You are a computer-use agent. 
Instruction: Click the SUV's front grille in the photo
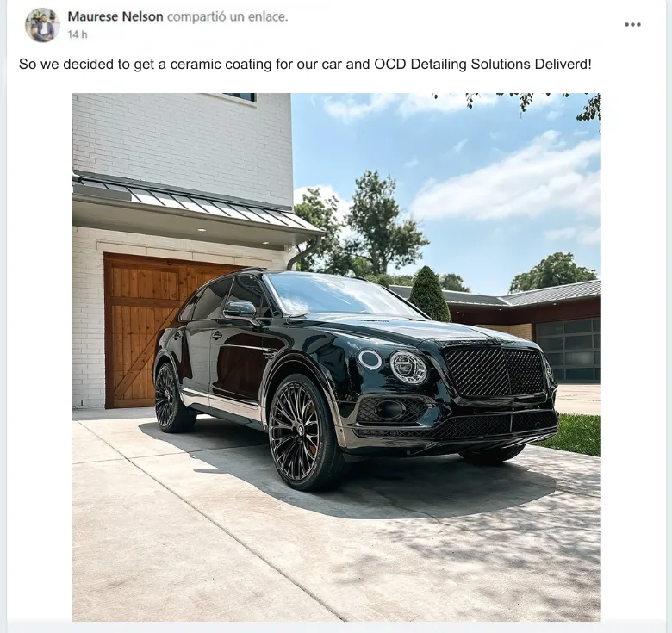(495, 372)
